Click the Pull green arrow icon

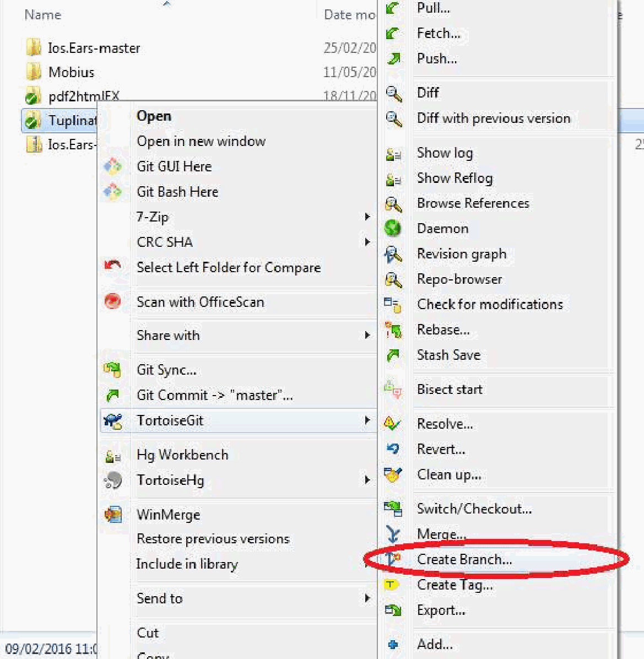393,8
